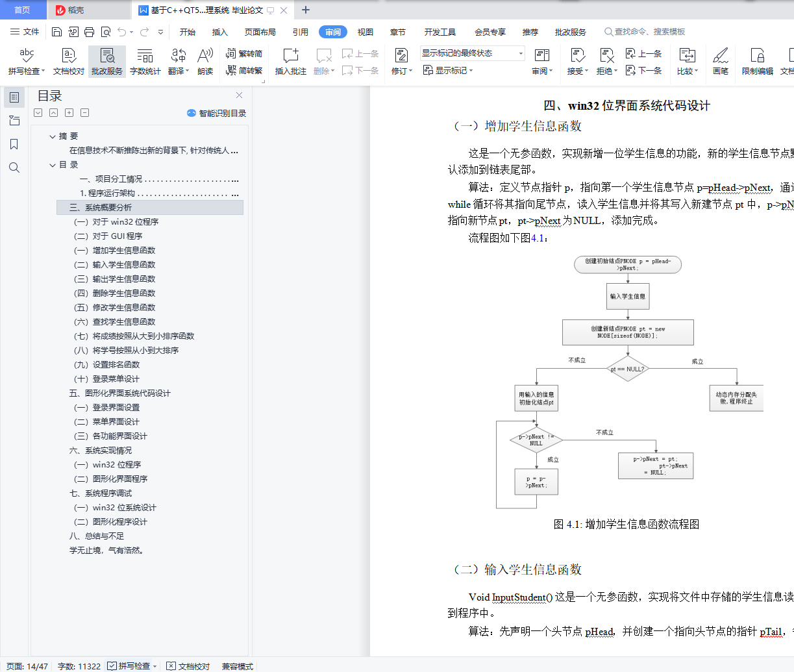Accept change with 接受 button
This screenshot has height=672, width=794.
point(577,62)
